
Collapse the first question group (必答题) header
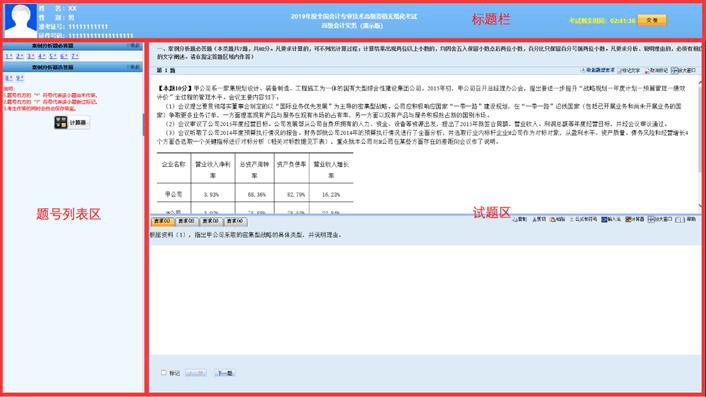(x=134, y=45)
